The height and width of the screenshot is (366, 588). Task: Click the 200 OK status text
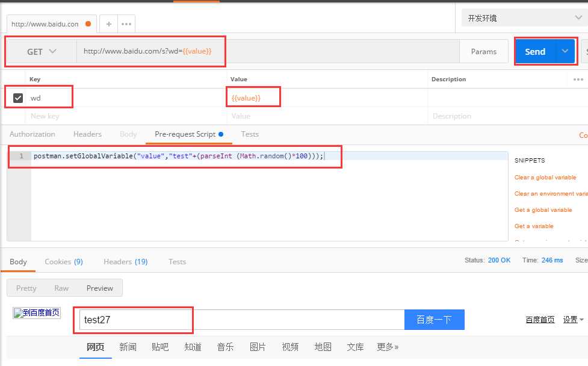pyautogui.click(x=499, y=260)
